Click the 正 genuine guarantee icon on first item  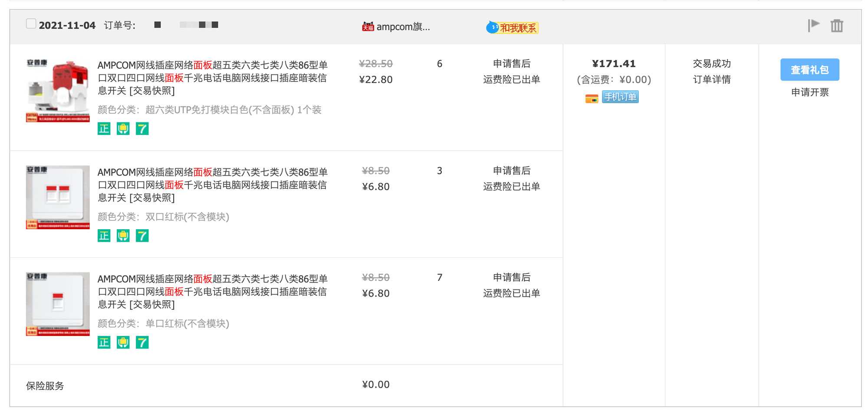click(x=104, y=129)
